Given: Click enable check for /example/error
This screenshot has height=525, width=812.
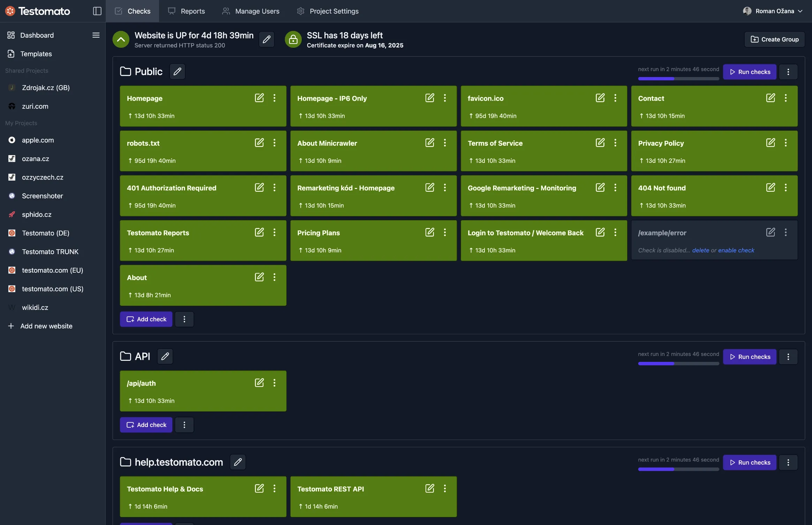Looking at the screenshot, I should [737, 250].
